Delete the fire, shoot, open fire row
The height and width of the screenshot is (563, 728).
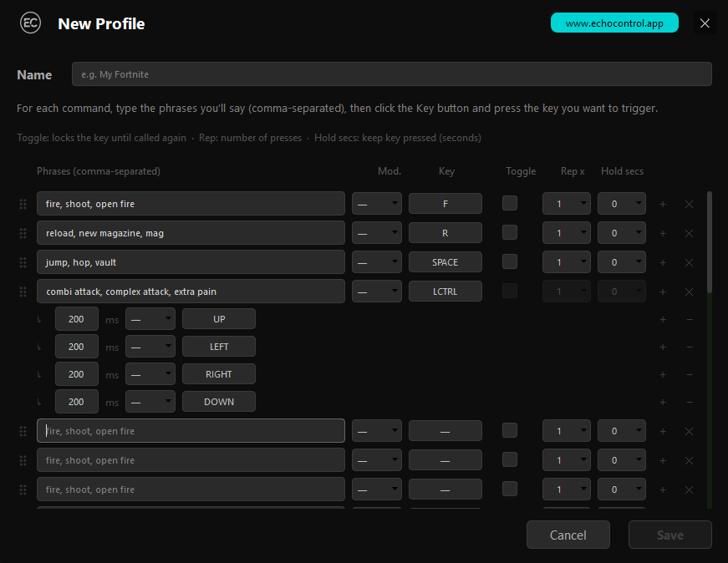pos(689,204)
